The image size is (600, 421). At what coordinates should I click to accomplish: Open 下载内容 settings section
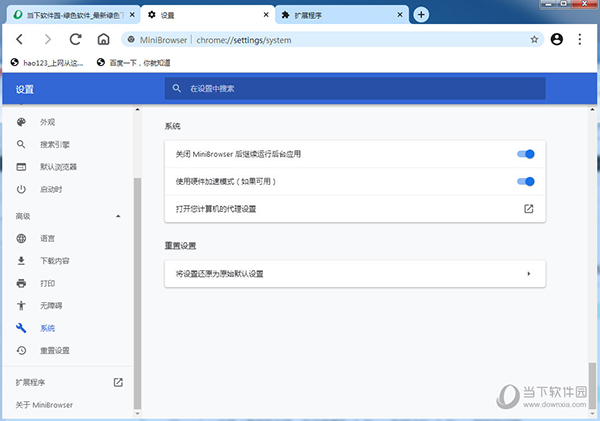55,261
